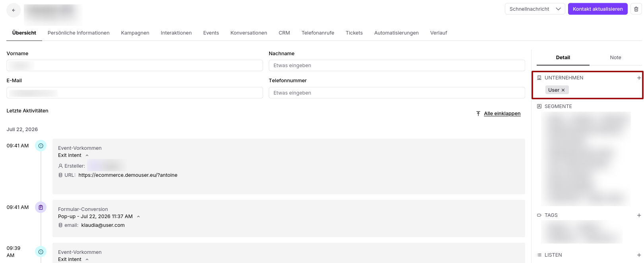Open the Schnellnachricht dropdown

(x=535, y=9)
